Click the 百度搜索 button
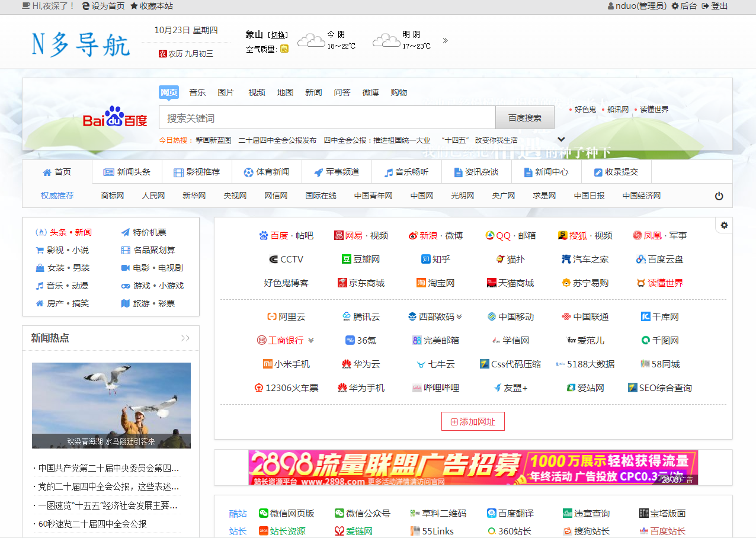 coord(524,118)
